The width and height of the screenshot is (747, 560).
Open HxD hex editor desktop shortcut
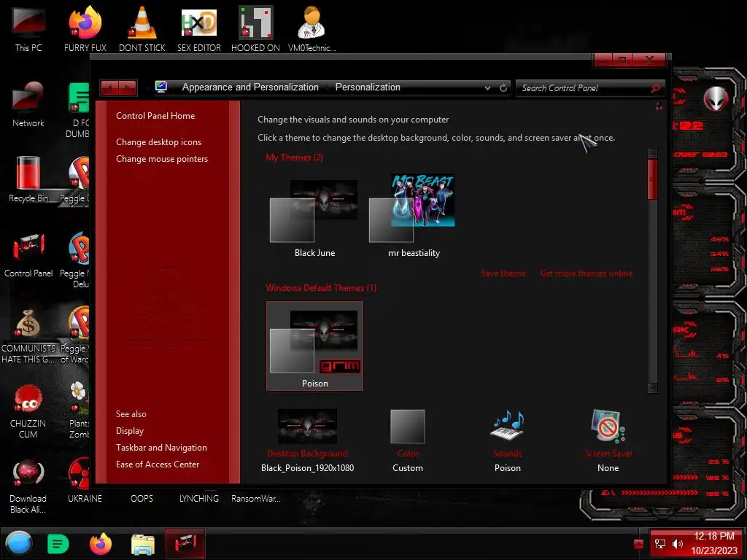[199, 28]
